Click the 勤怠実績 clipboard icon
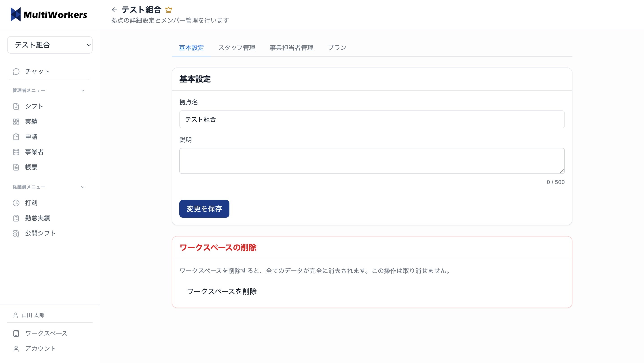The image size is (644, 363). tap(16, 218)
